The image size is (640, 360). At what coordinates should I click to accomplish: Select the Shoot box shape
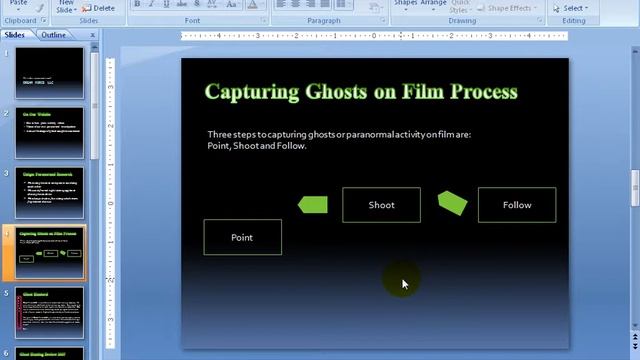tap(381, 205)
